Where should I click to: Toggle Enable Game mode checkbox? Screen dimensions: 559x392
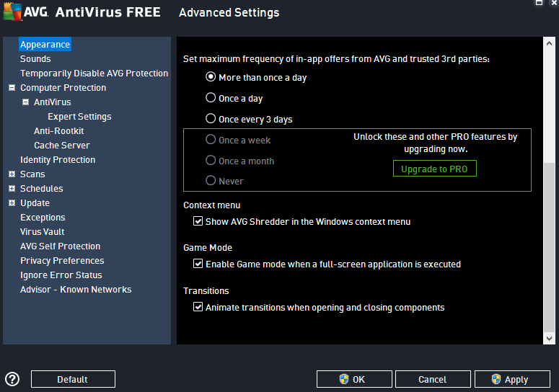198,264
